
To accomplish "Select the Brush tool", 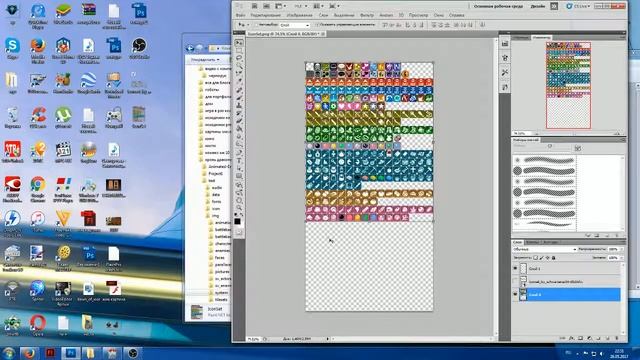I will coord(239,97).
